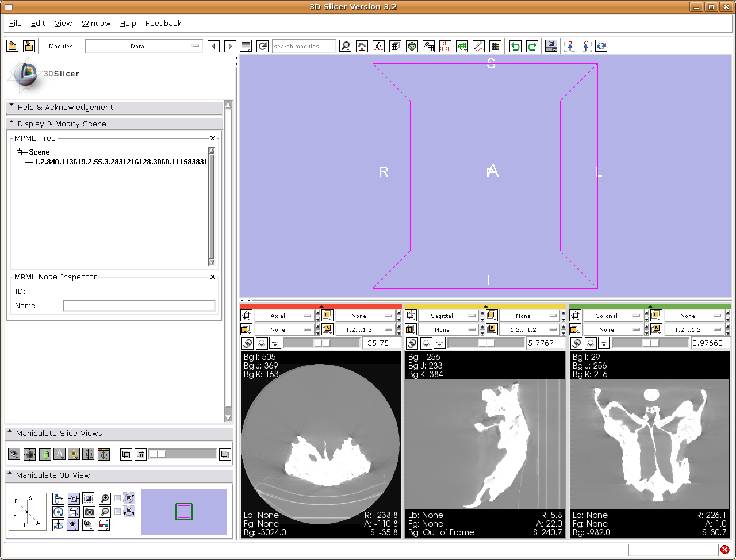Check the look-from checkbox in 3D view panel
This screenshot has height=560, width=736.
tap(118, 511)
